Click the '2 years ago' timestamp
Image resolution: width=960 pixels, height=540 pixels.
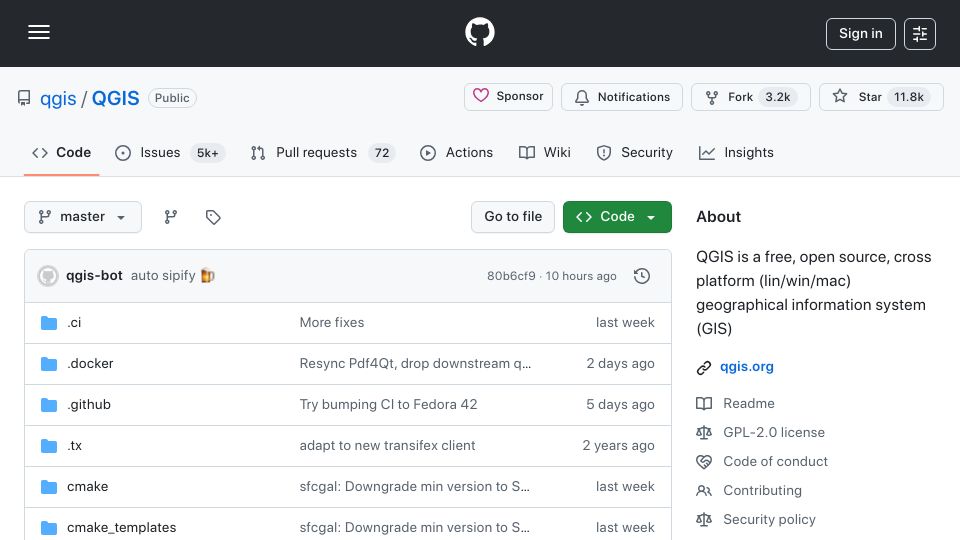tap(618, 446)
